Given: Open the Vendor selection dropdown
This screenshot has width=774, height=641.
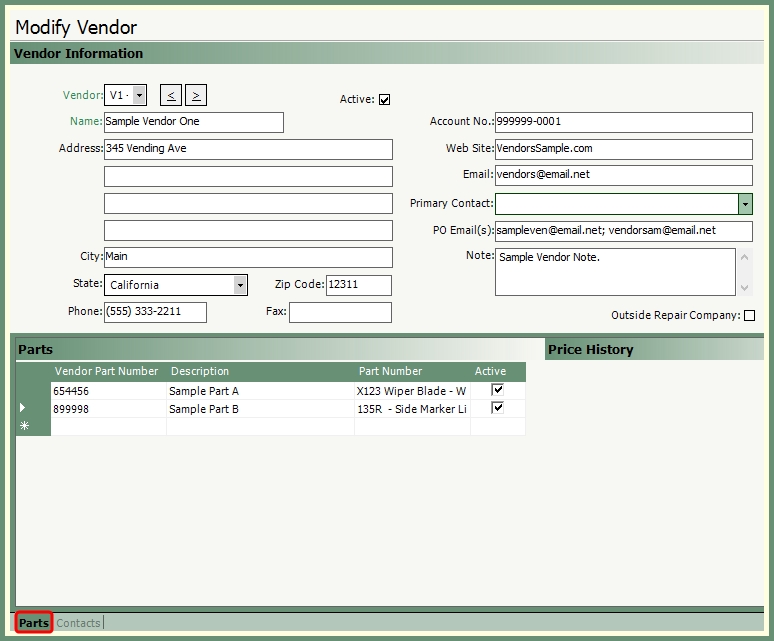Looking at the screenshot, I should (139, 95).
